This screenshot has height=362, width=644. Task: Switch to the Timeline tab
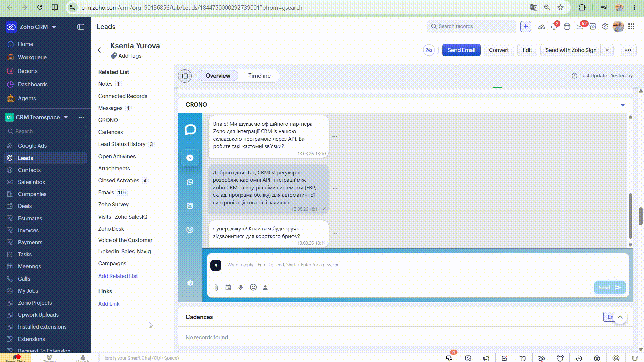click(259, 76)
